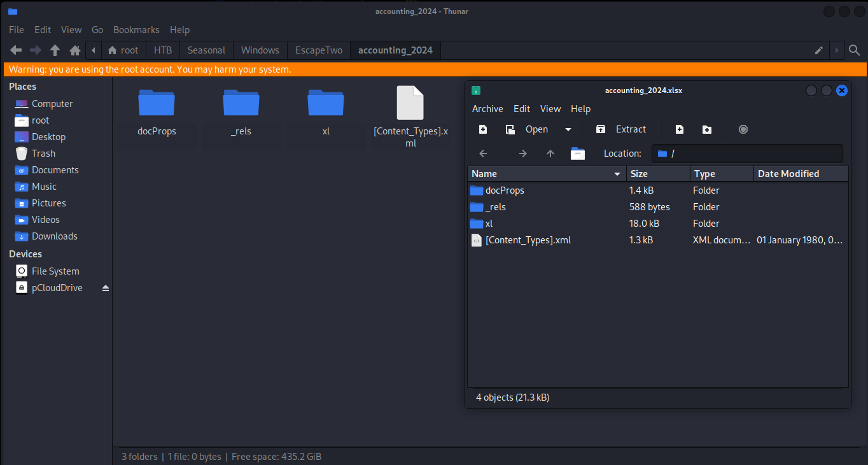Navigate to EscapeTwo in path bar
Screen dimensions: 868x465
pyautogui.click(x=318, y=50)
